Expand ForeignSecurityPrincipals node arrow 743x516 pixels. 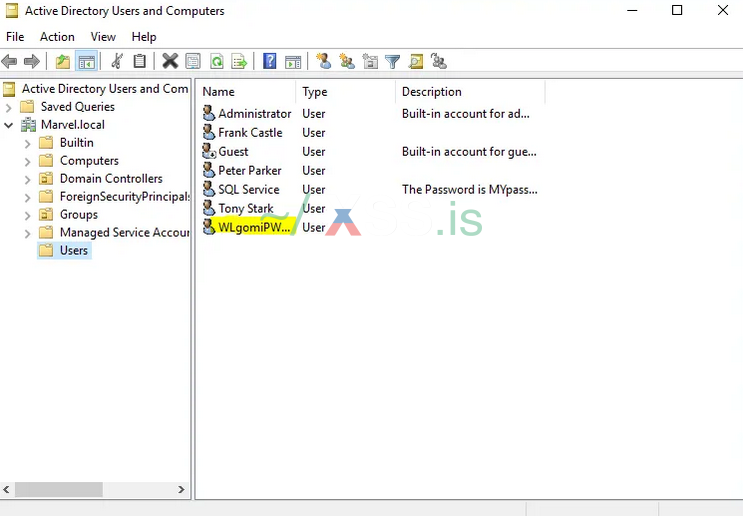coord(27,198)
